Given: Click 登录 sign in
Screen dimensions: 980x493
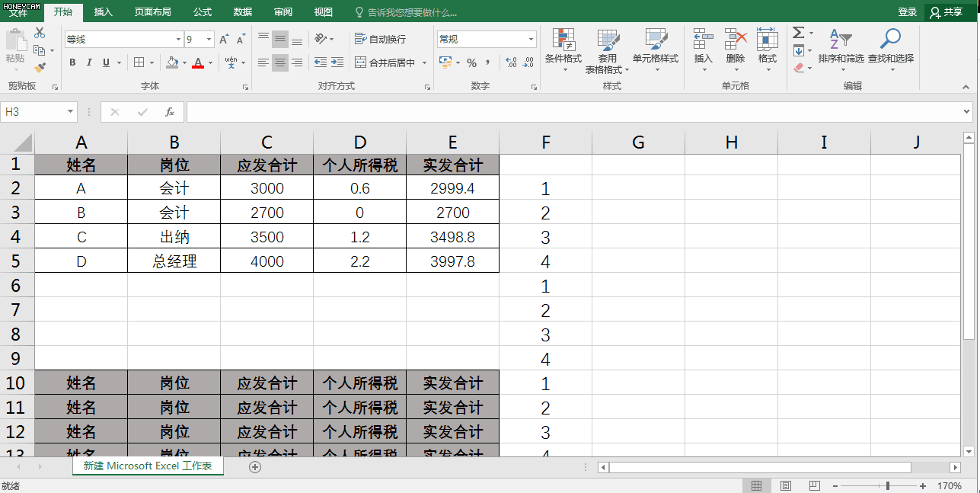Looking at the screenshot, I should pos(908,12).
